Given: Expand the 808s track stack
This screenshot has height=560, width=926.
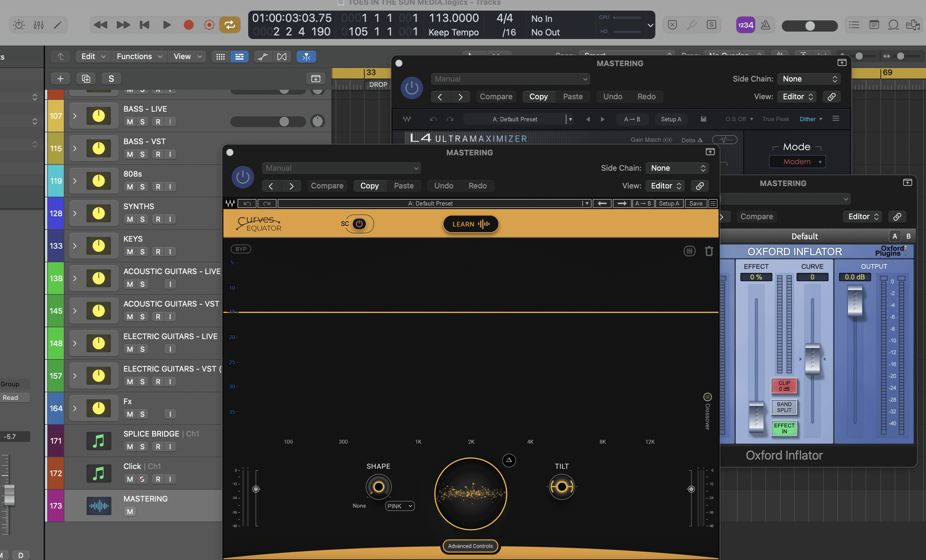Looking at the screenshot, I should pos(75,181).
